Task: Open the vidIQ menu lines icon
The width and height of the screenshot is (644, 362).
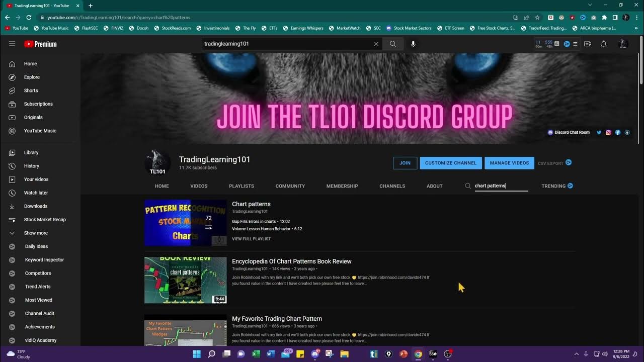Action: [575, 44]
